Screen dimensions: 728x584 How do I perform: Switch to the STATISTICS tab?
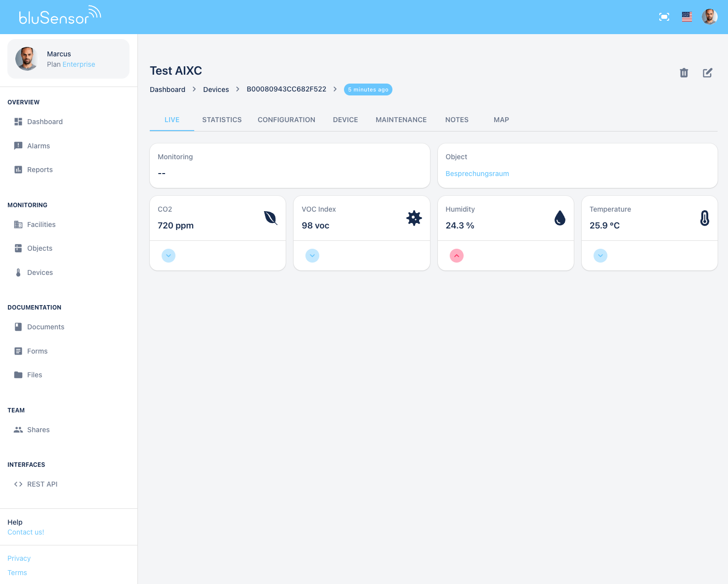(221, 120)
